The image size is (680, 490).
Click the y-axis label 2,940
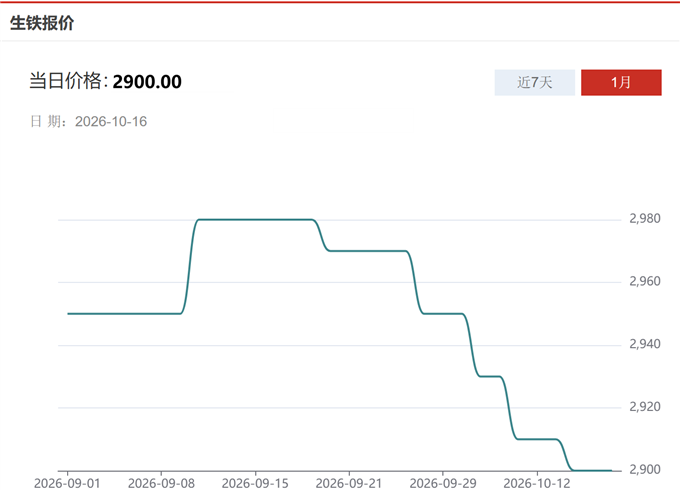(x=645, y=344)
